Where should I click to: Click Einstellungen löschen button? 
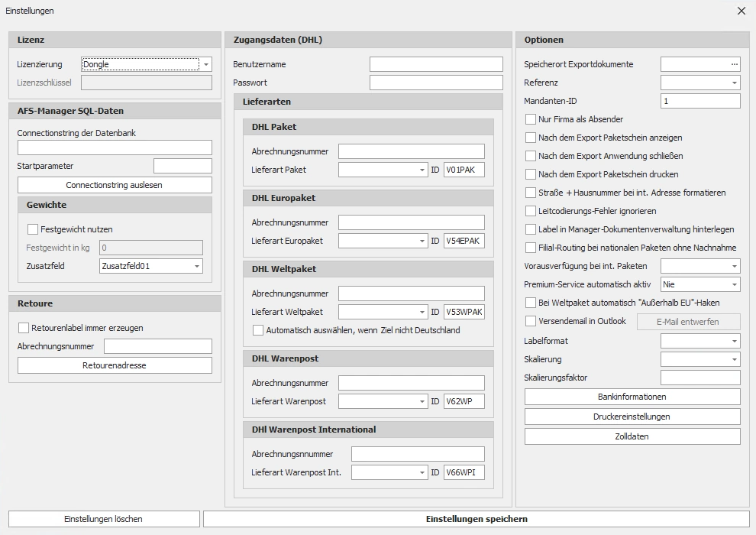[x=104, y=519]
